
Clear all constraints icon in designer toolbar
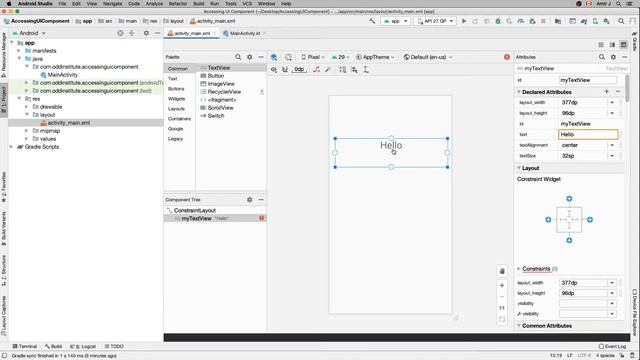pos(316,70)
